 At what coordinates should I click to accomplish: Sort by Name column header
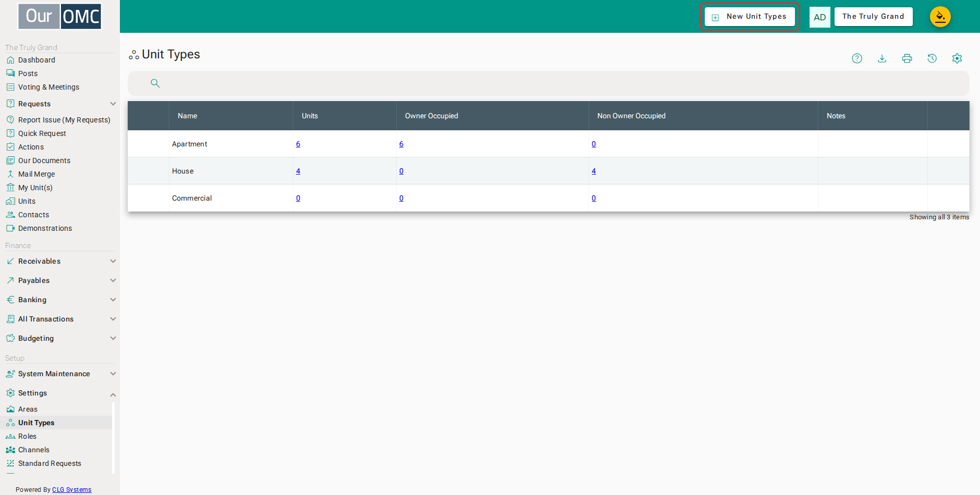pos(187,116)
